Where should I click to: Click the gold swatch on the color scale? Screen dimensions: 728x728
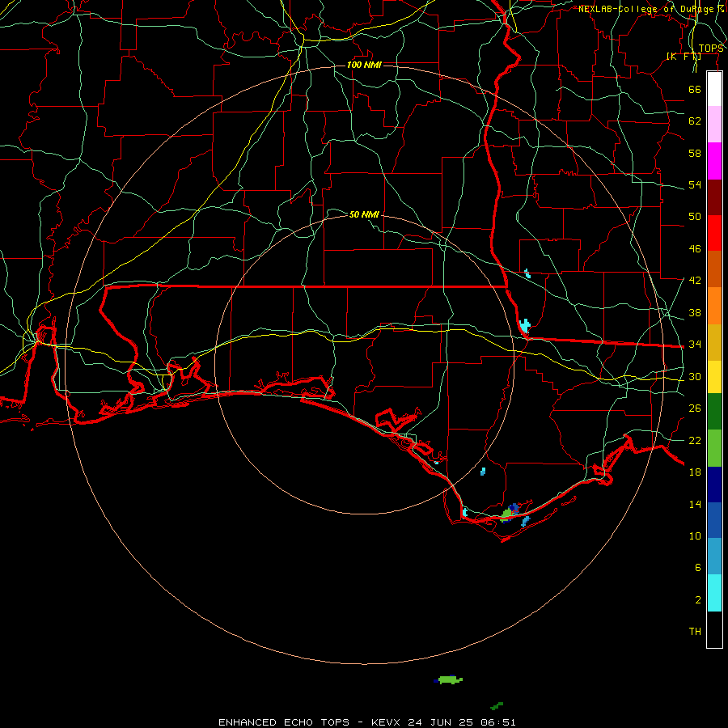click(714, 342)
